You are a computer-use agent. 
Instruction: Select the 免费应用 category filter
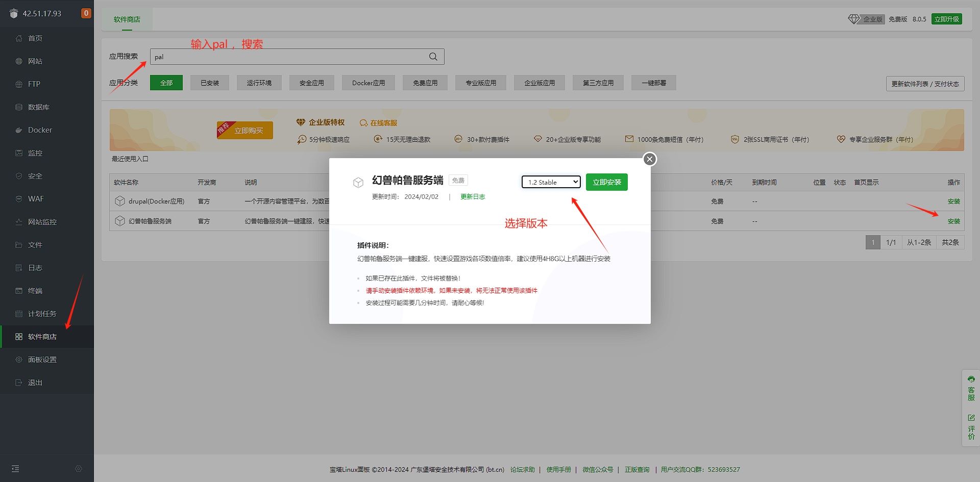425,83
